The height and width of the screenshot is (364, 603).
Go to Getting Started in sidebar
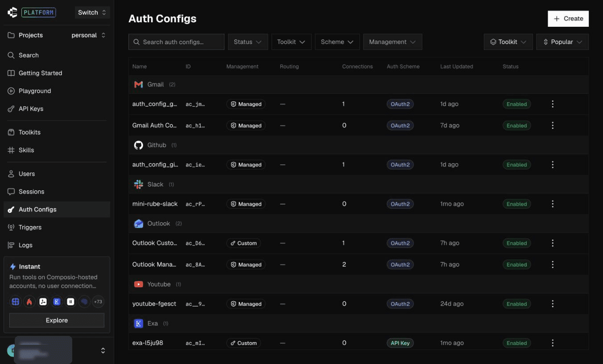coord(57,73)
